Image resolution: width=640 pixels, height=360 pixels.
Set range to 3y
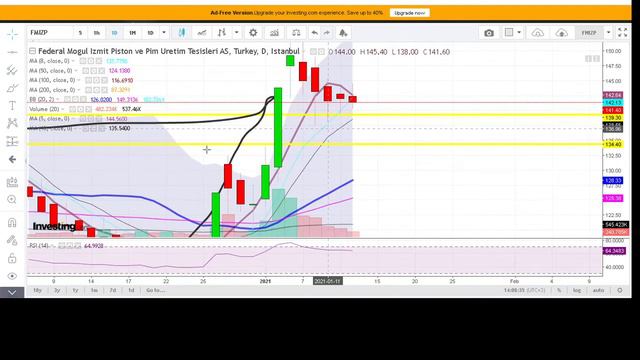57,290
